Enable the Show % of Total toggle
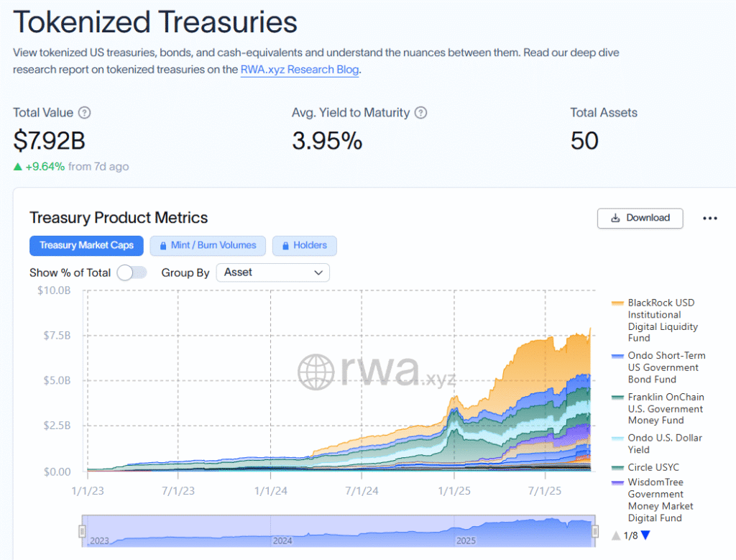This screenshot has height=560, width=736. point(131,272)
